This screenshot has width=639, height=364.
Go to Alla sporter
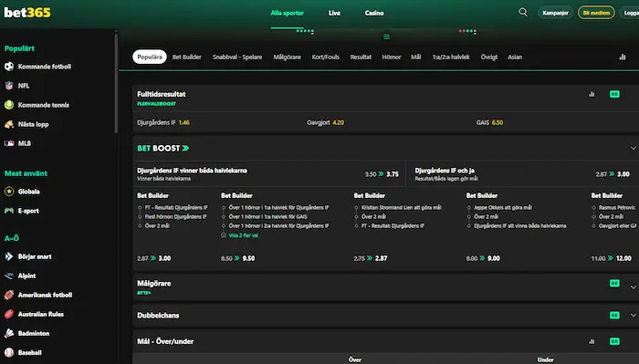(x=287, y=13)
